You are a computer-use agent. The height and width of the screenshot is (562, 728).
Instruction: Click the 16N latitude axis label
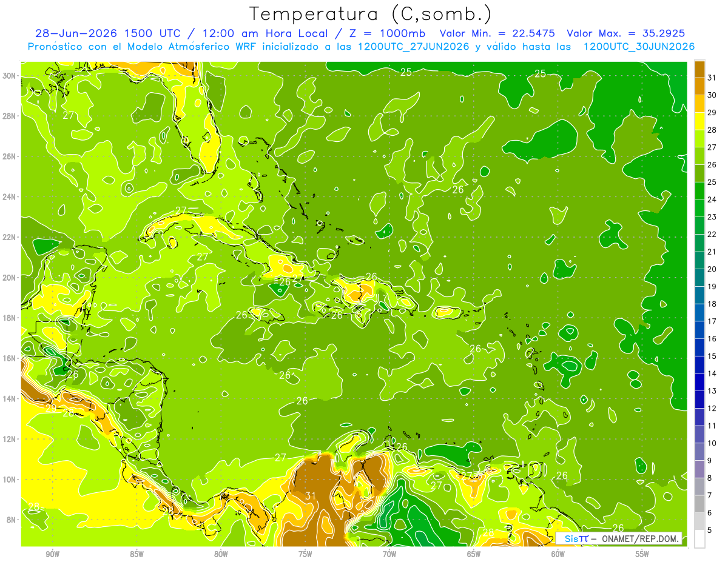[10, 358]
